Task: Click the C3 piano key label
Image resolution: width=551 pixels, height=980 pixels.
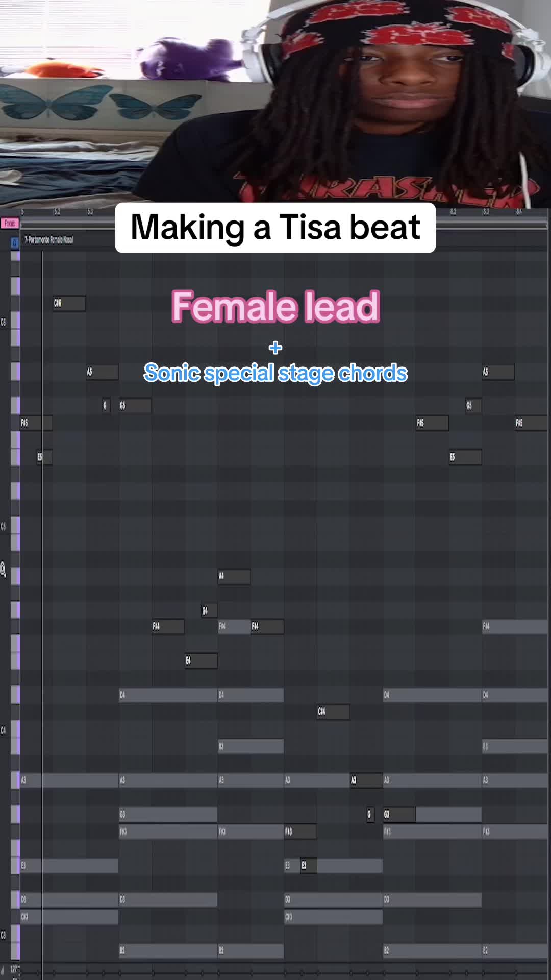Action: point(3,935)
